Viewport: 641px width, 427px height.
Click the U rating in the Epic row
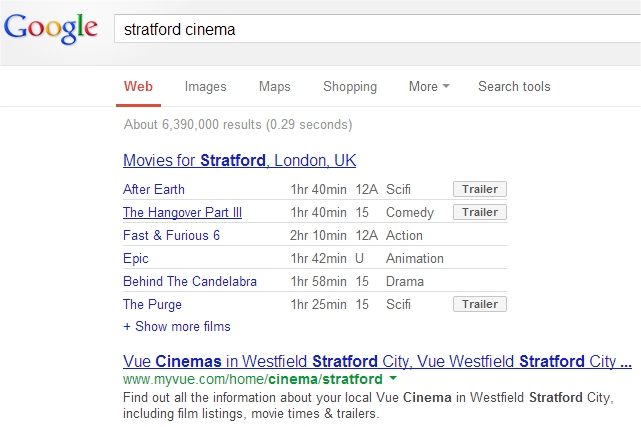(x=359, y=259)
